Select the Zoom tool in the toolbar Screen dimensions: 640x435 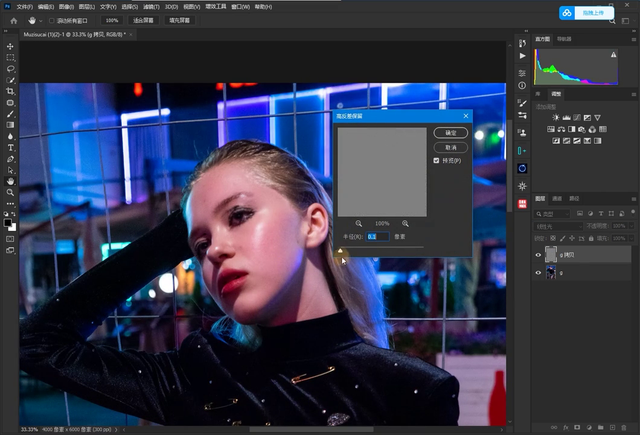coord(10,192)
